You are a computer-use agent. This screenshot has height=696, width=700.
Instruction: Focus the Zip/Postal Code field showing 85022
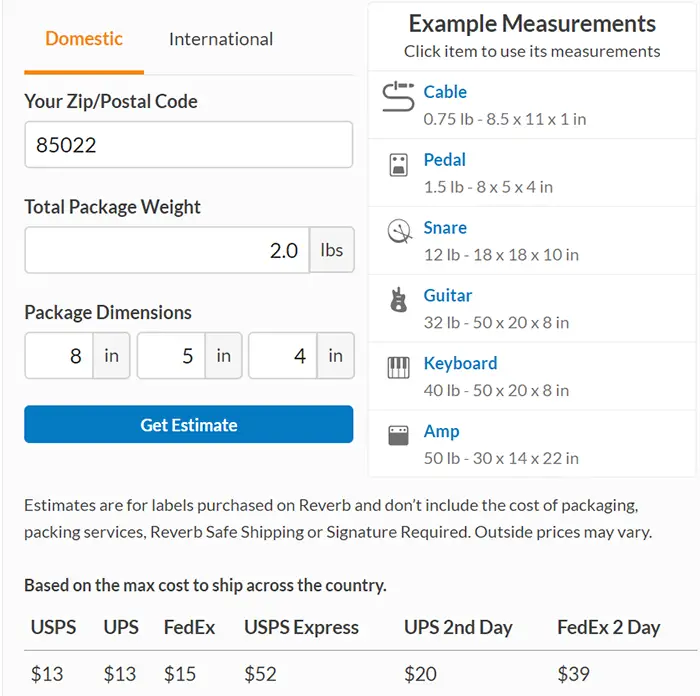[188, 145]
